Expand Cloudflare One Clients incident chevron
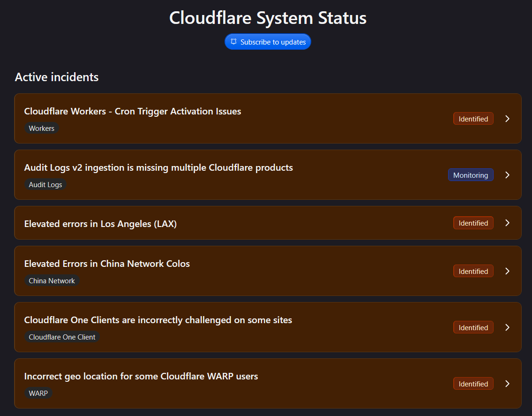The image size is (532, 416). tap(507, 327)
